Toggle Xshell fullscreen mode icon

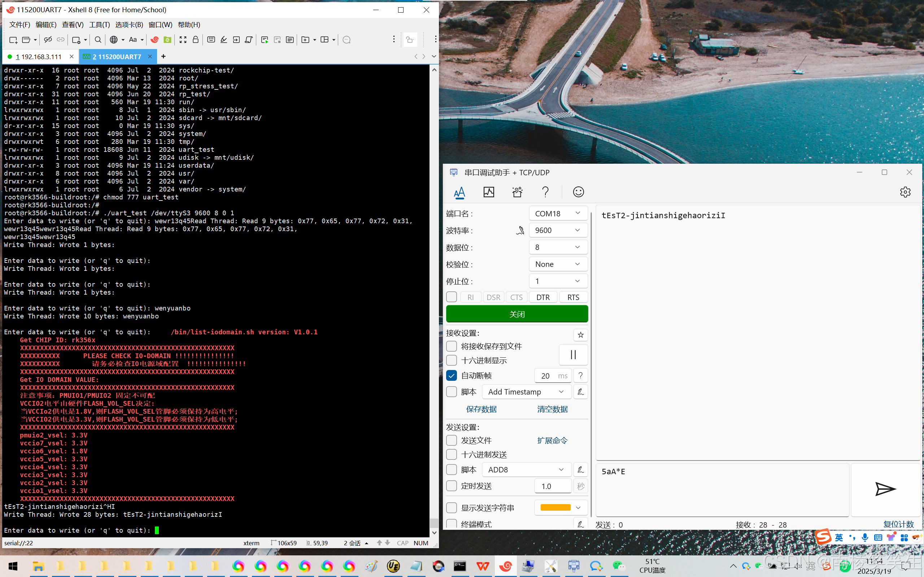(183, 40)
